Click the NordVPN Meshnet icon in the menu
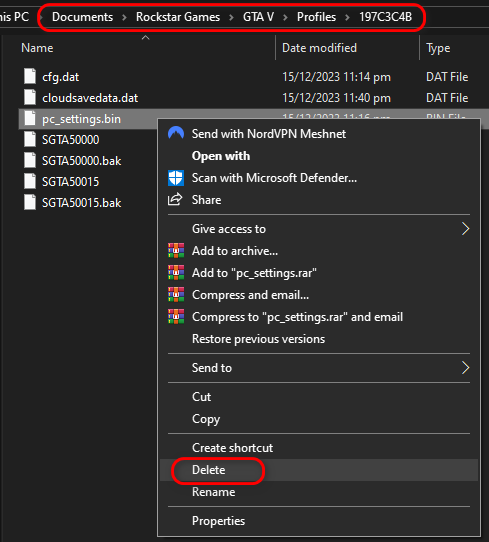Image resolution: width=489 pixels, height=542 pixels. click(x=176, y=133)
